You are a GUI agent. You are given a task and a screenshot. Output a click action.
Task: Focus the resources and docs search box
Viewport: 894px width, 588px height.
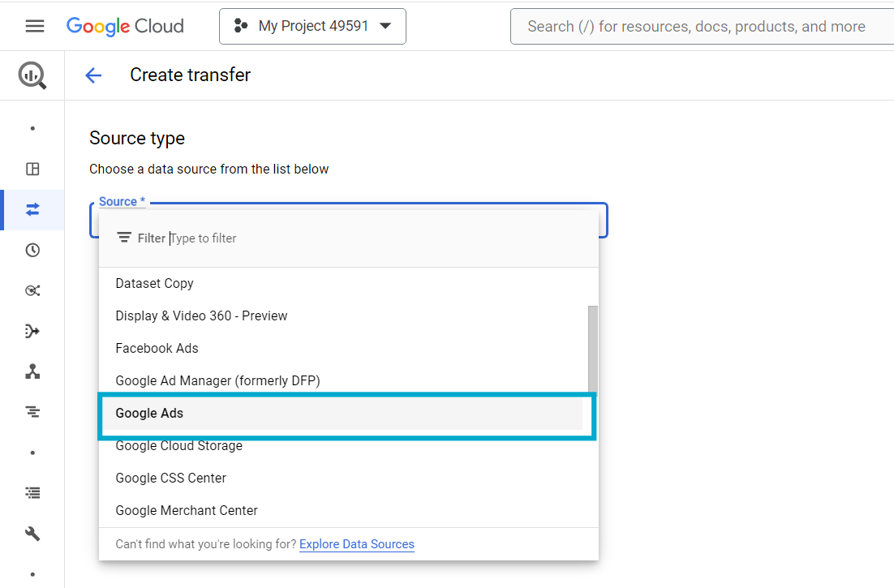702,26
